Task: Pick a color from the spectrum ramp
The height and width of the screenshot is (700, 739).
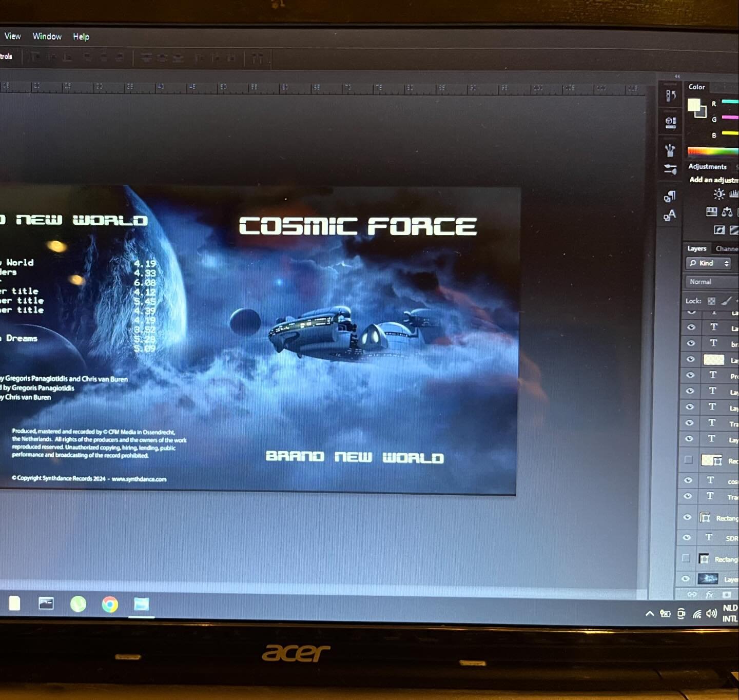Action: point(713,151)
